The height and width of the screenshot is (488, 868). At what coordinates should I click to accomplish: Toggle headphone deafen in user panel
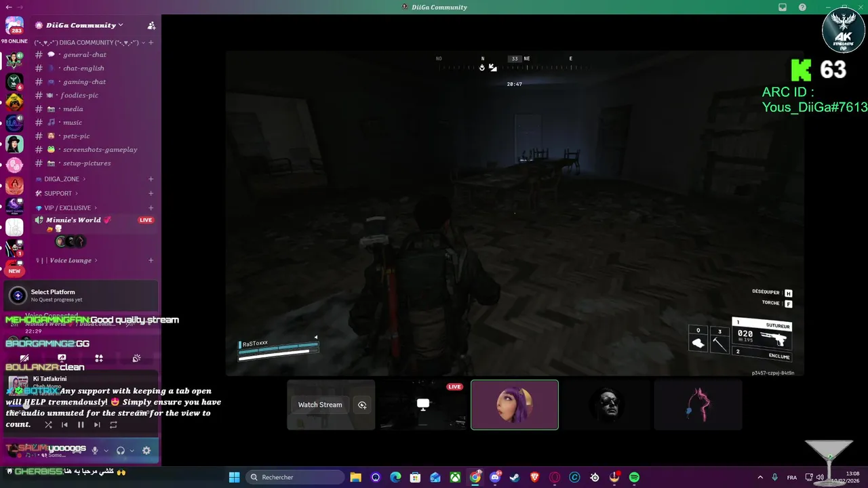(x=121, y=450)
